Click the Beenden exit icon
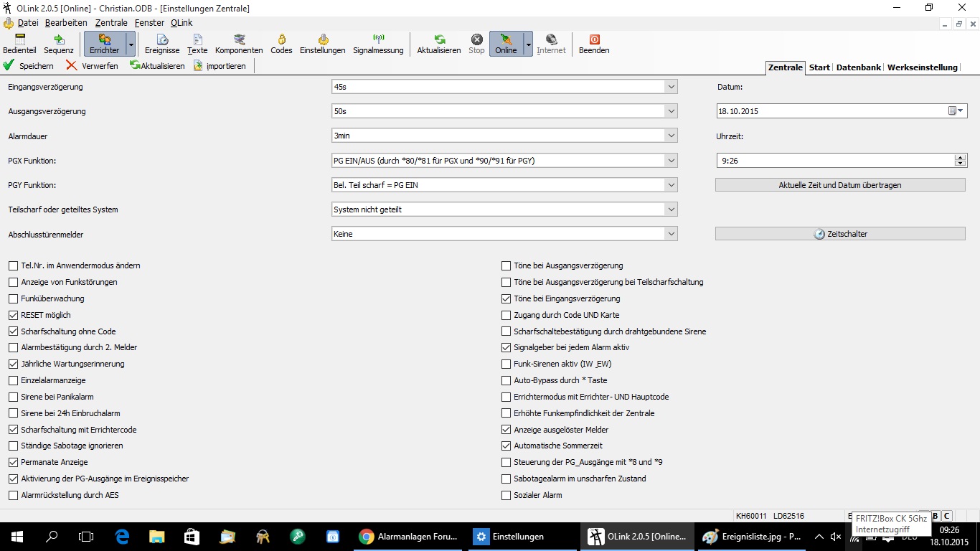The image size is (980, 551). [x=594, y=44]
